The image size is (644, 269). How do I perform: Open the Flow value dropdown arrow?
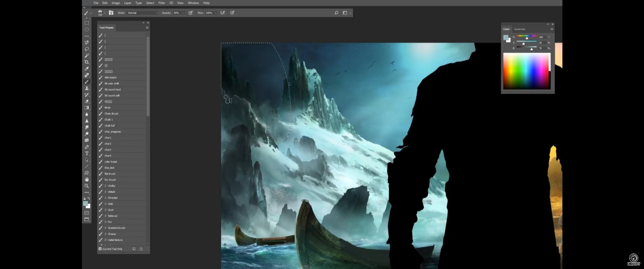[x=216, y=13]
